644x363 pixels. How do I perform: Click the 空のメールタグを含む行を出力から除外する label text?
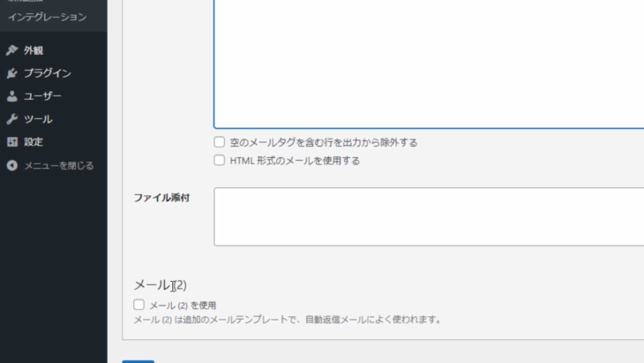tap(324, 142)
